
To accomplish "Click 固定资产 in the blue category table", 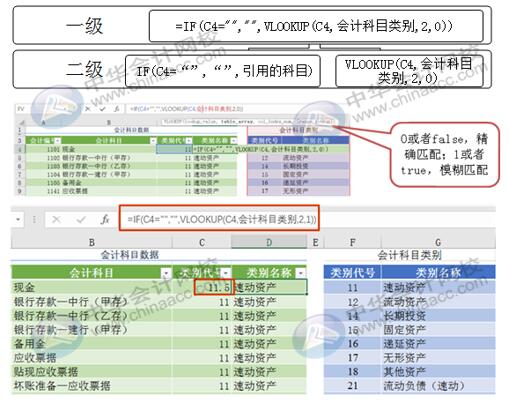I will coord(438,330).
